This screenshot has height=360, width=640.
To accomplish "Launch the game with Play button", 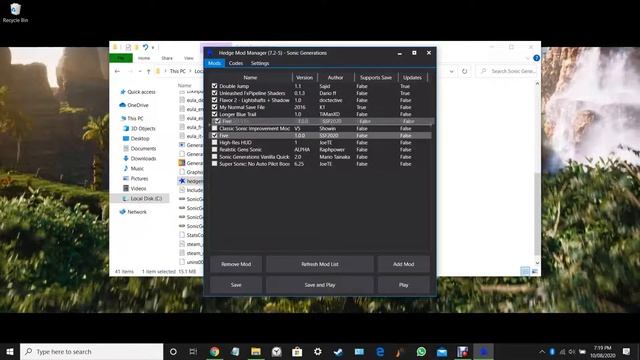I will 403,285.
